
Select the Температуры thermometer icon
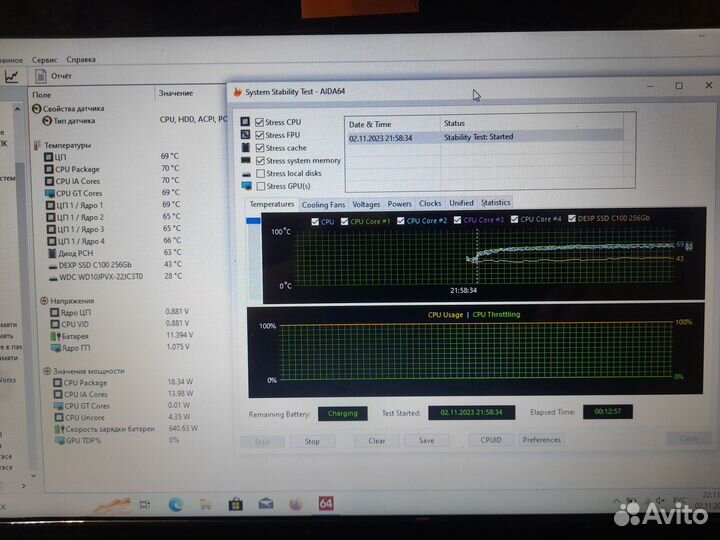[x=37, y=145]
